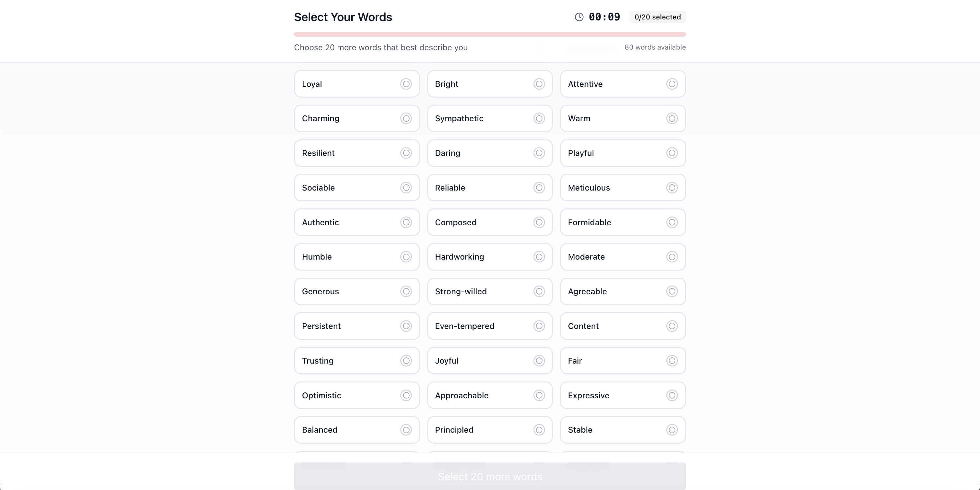Tick the Daring selection circle
The image size is (980, 490).
pos(539,153)
